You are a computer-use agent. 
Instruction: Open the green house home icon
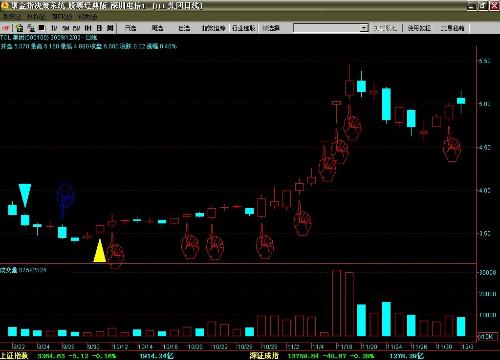(19, 28)
